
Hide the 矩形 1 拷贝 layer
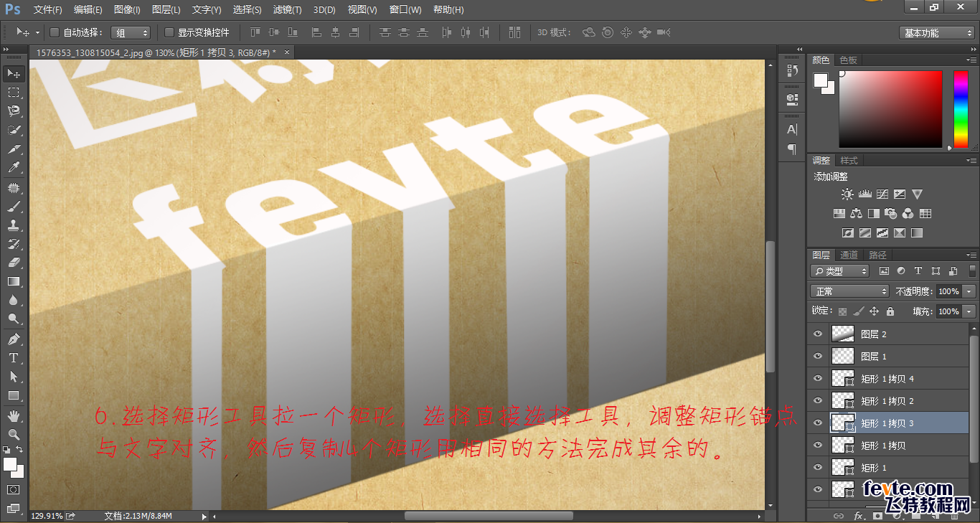pyautogui.click(x=817, y=445)
